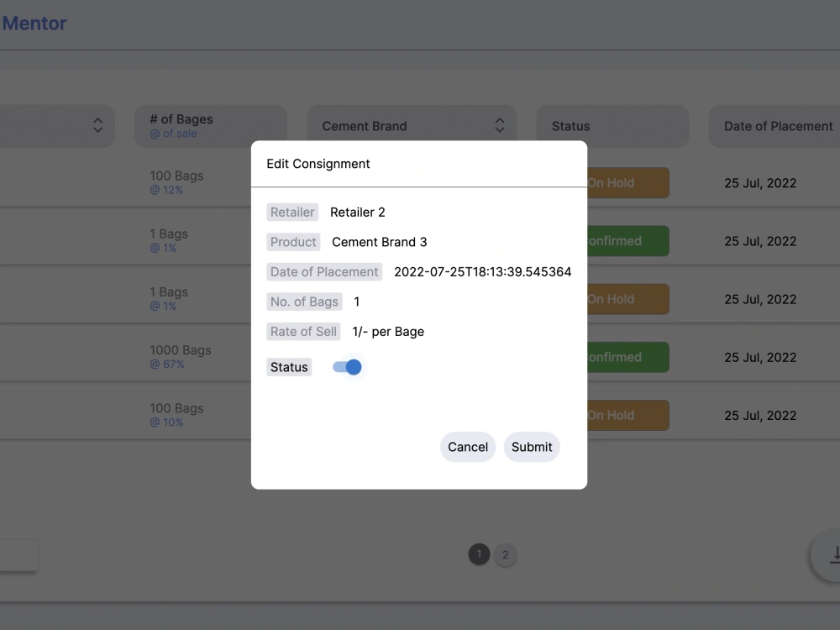This screenshot has width=840, height=630.
Task: Click On Hold badge in '100 Bags @ 10%' row
Action: pyautogui.click(x=627, y=415)
